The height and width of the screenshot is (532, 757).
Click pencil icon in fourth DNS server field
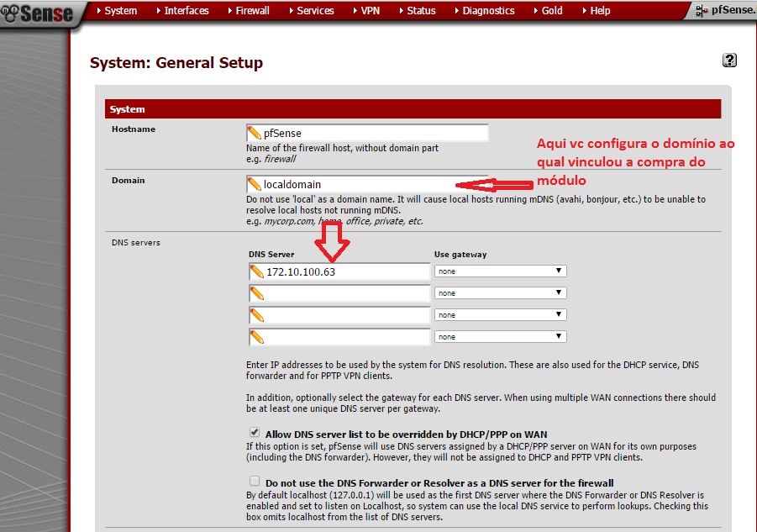click(256, 337)
